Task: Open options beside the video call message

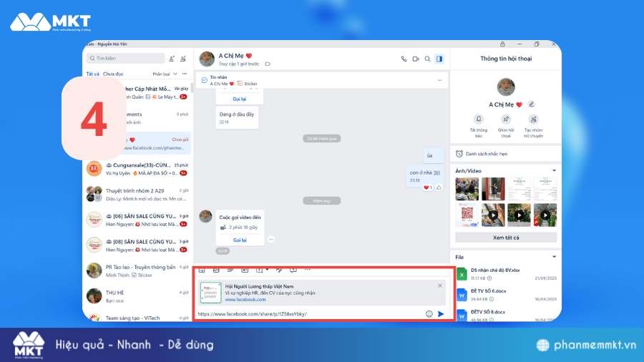Action: tap(271, 239)
